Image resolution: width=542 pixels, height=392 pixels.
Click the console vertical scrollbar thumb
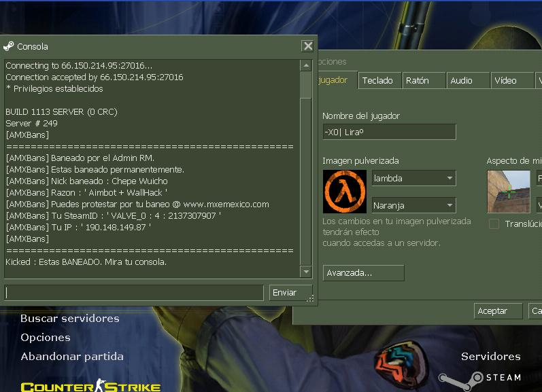tap(306, 85)
